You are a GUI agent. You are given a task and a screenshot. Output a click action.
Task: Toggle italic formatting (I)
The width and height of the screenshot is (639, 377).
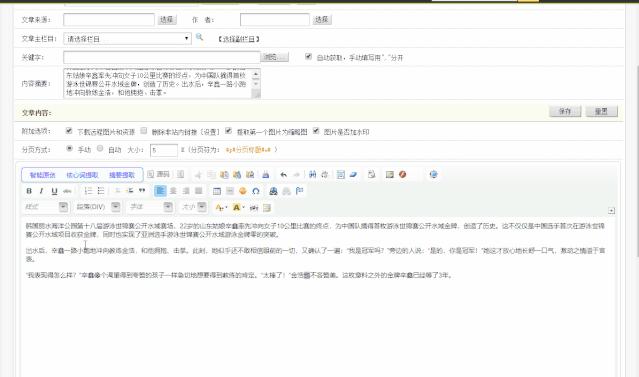[x=42, y=191]
